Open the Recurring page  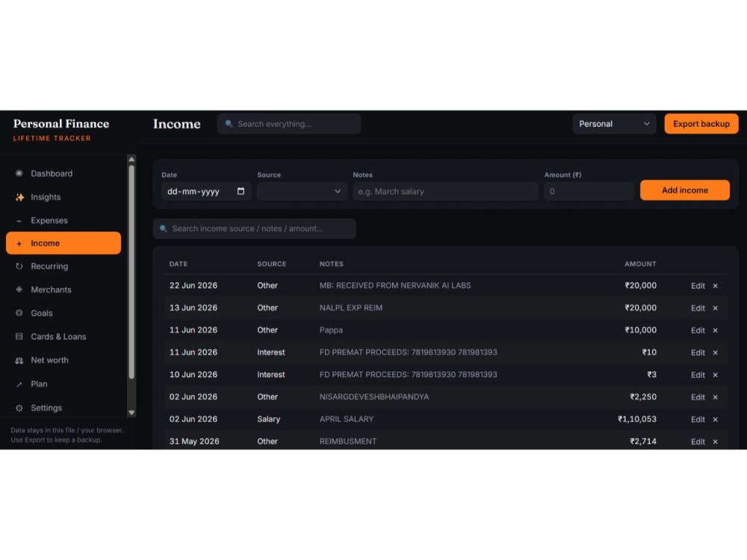pos(63,267)
